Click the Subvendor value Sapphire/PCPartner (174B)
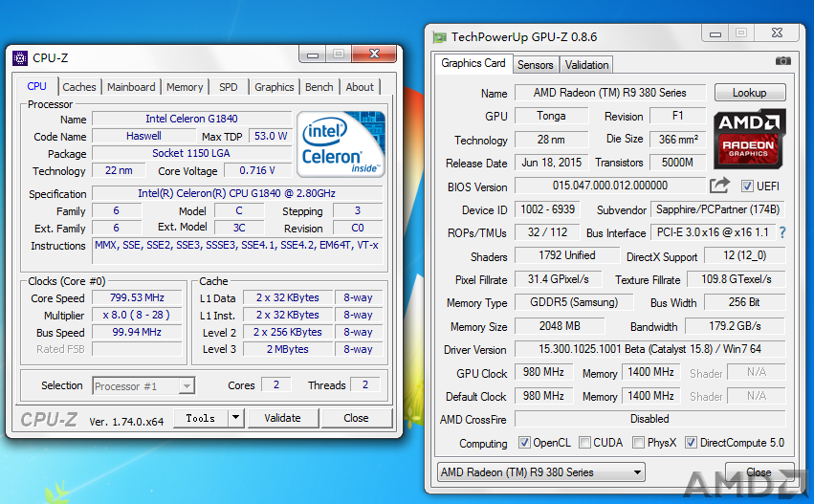The height and width of the screenshot is (504, 814). coord(717,209)
